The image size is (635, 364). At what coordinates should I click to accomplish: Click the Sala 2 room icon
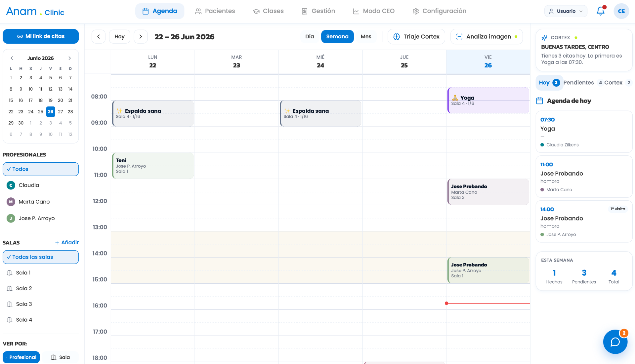pos(10,289)
